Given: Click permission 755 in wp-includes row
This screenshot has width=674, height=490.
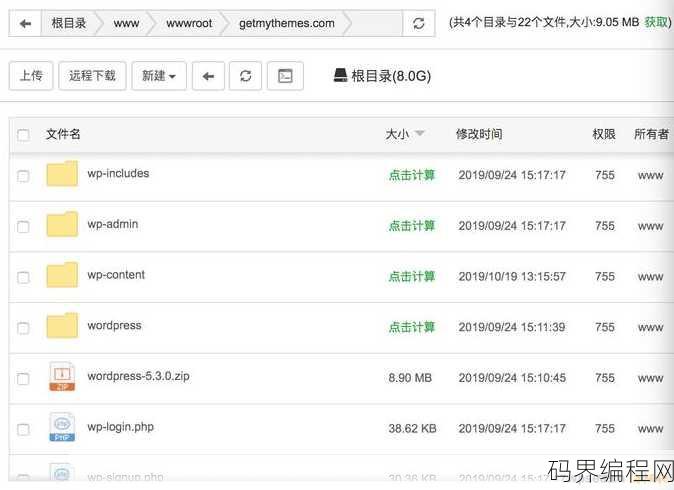Looking at the screenshot, I should 605,175.
